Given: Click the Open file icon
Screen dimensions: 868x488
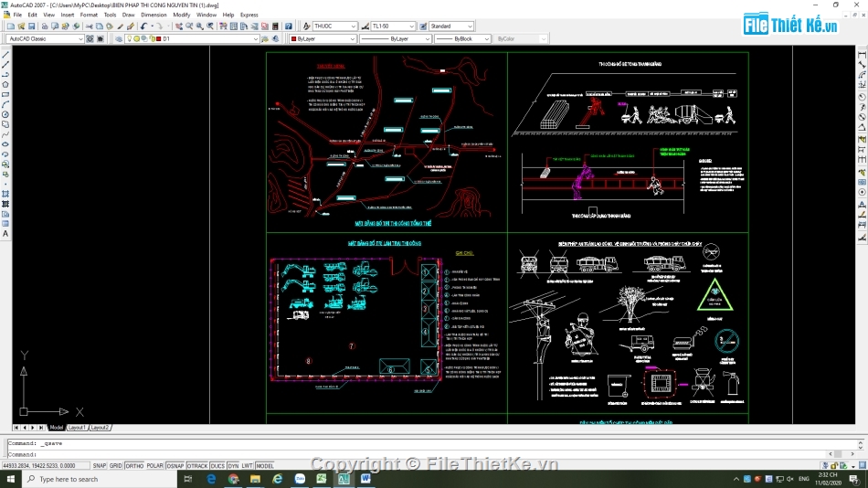Looking at the screenshot, I should click(x=21, y=26).
